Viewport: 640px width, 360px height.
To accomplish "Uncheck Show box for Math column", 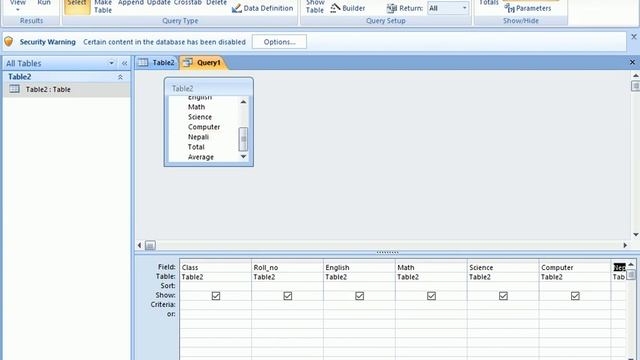I will coord(431,296).
